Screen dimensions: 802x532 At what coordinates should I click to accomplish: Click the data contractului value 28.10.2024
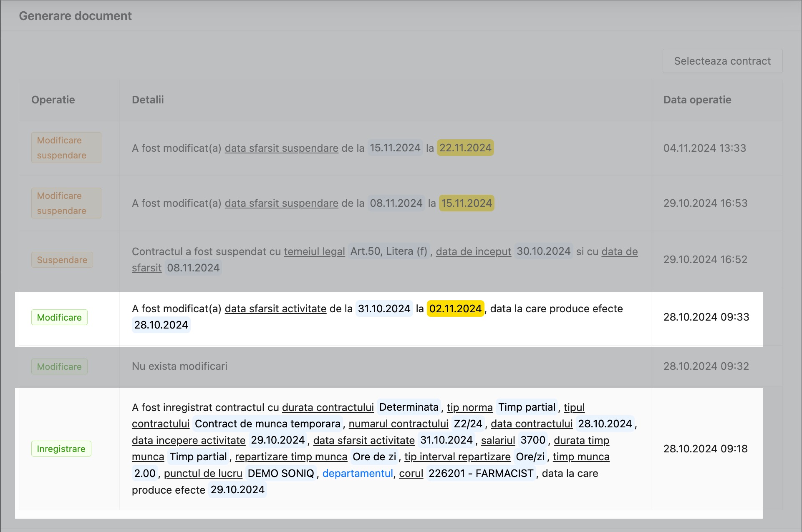pos(605,424)
